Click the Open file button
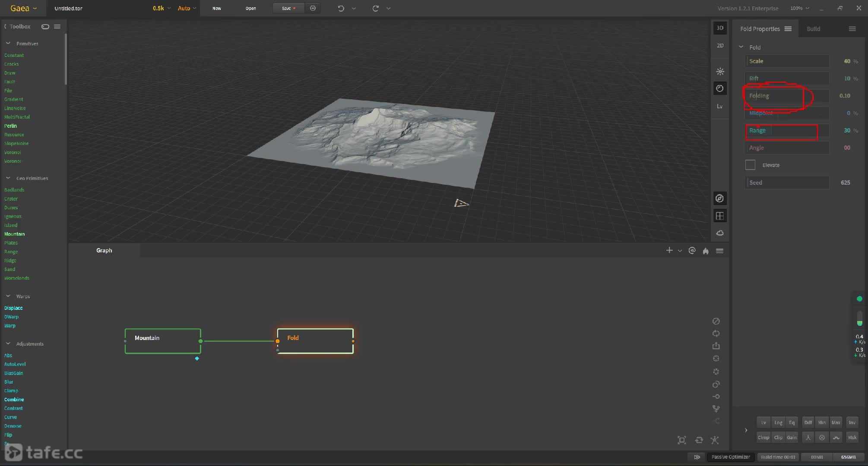The image size is (868, 466). tap(250, 8)
